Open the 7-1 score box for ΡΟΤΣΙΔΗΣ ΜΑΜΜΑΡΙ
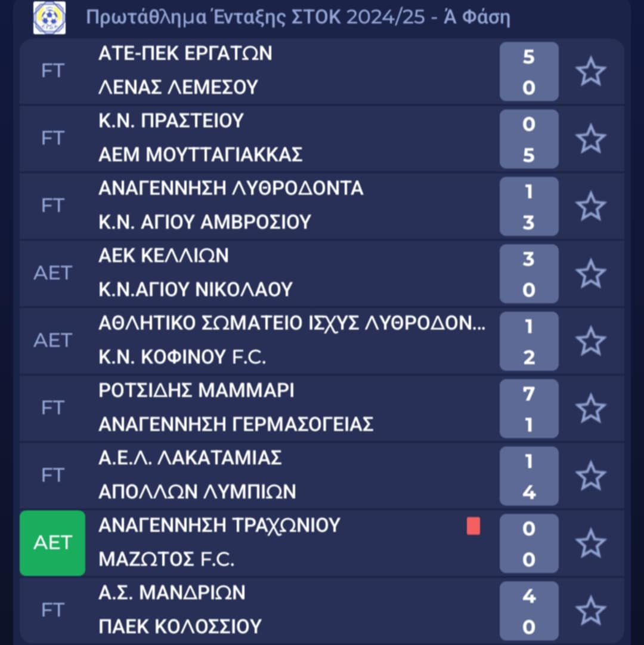The height and width of the screenshot is (645, 644). pos(529,409)
